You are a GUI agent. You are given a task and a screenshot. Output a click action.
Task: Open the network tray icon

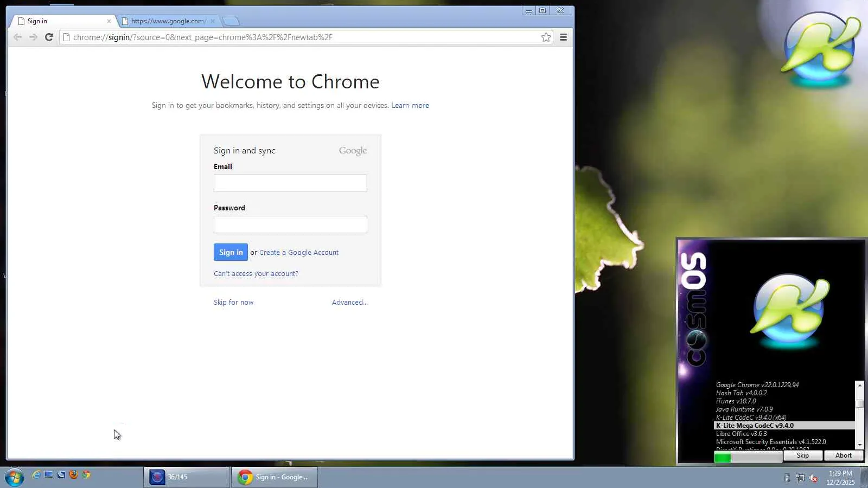(800, 478)
